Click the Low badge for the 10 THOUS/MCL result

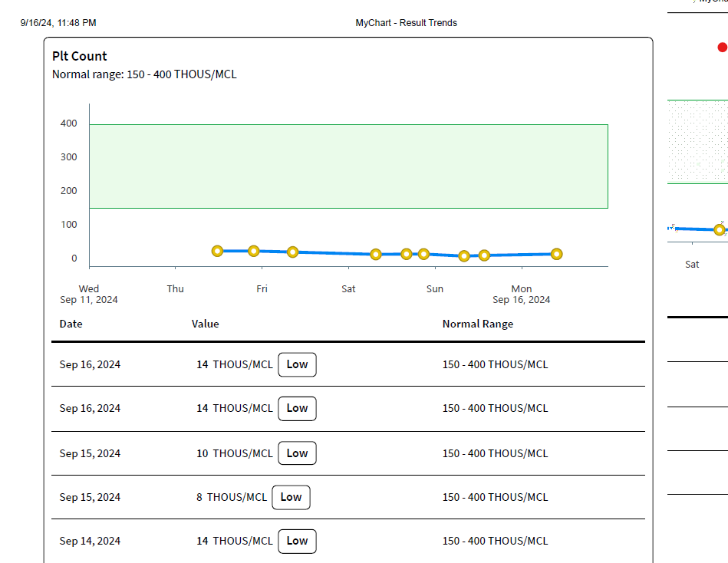pos(297,453)
